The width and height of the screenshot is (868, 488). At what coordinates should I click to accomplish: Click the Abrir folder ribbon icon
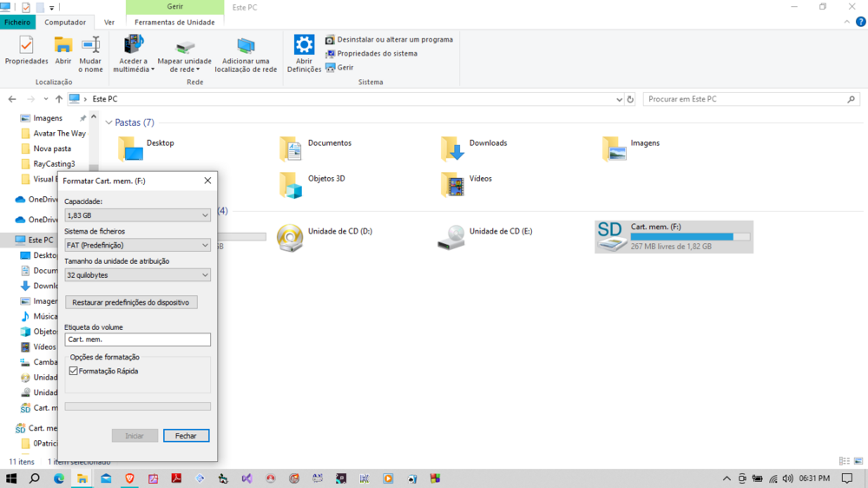tap(63, 50)
